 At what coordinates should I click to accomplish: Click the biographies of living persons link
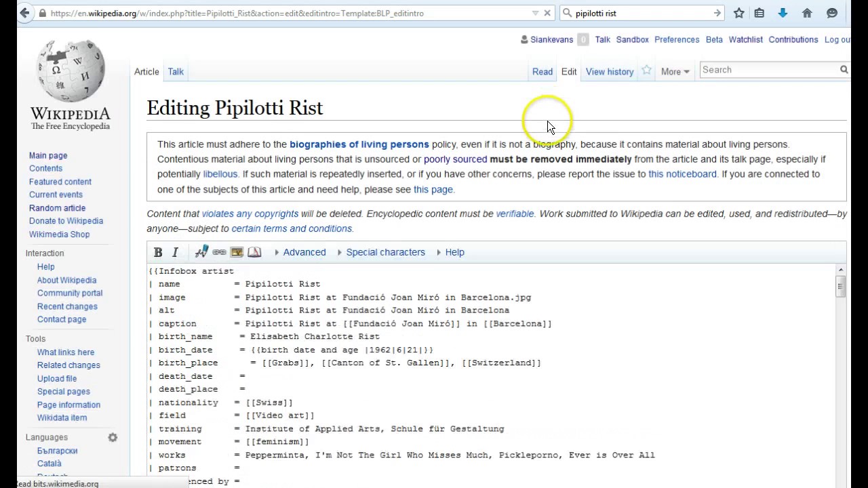click(x=359, y=144)
